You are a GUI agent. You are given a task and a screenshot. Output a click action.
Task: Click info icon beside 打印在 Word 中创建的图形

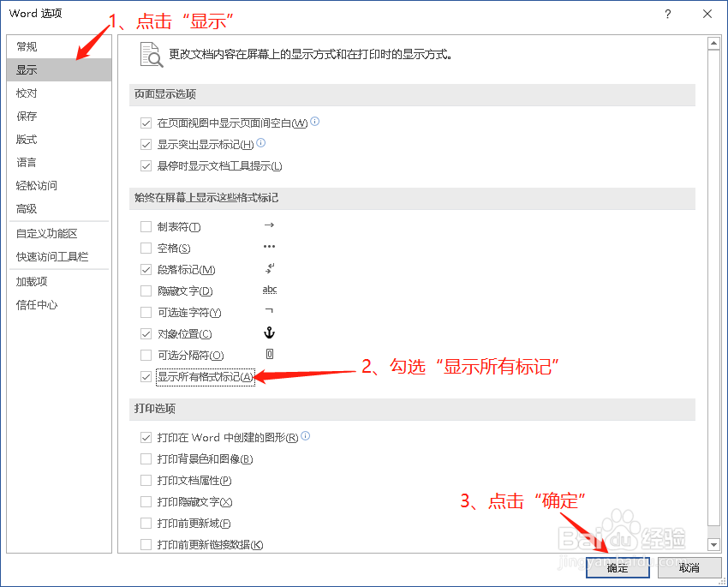tap(306, 435)
